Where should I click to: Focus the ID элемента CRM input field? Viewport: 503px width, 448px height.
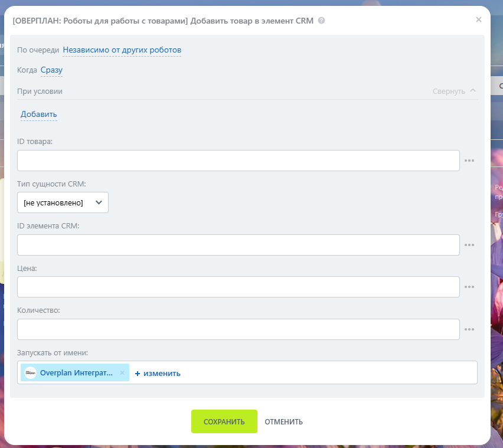(238, 245)
